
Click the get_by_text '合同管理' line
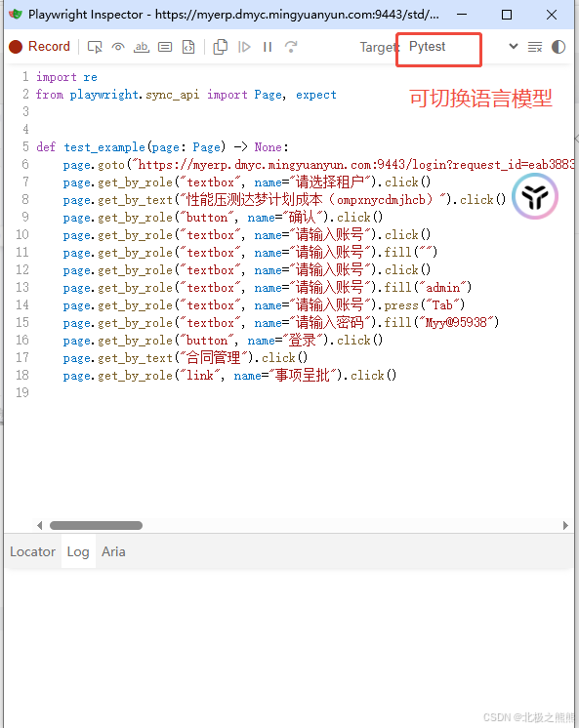(x=186, y=358)
